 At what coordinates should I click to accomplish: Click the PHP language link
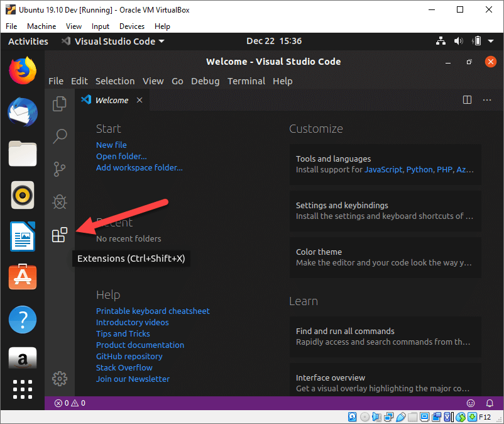click(445, 169)
